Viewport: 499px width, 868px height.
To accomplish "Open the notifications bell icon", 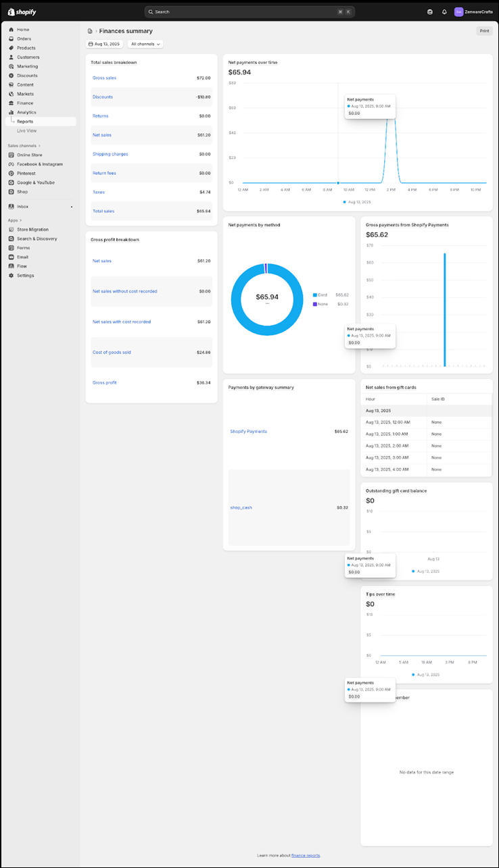I will point(444,12).
